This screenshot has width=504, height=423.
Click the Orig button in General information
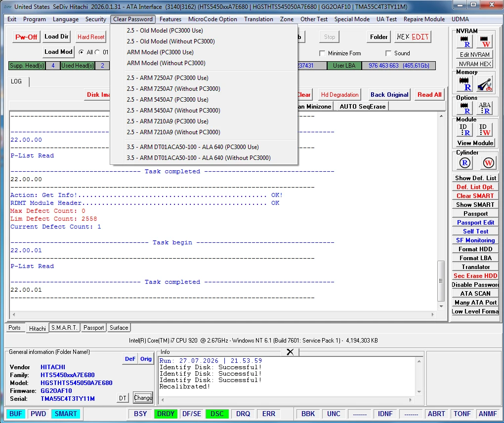tap(146, 359)
